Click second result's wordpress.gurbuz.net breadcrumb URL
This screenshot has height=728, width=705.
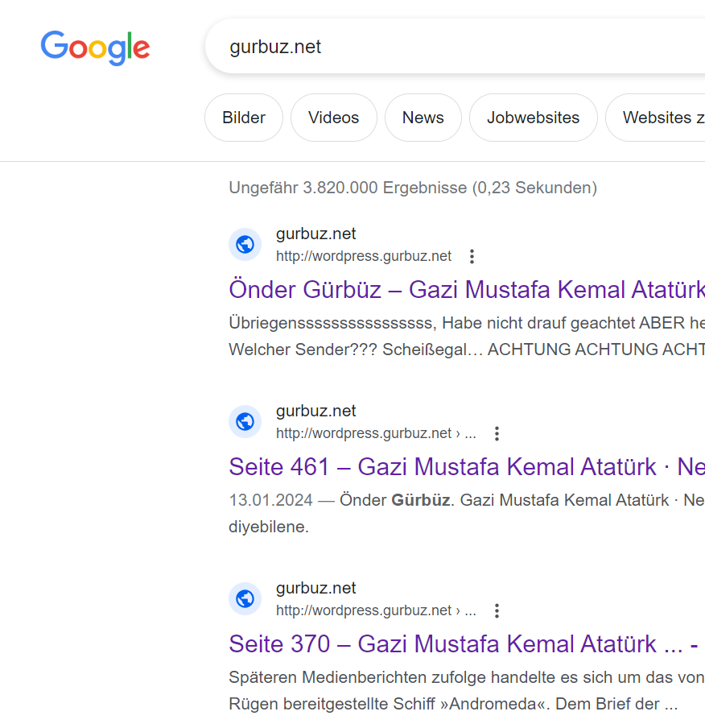[x=364, y=434]
